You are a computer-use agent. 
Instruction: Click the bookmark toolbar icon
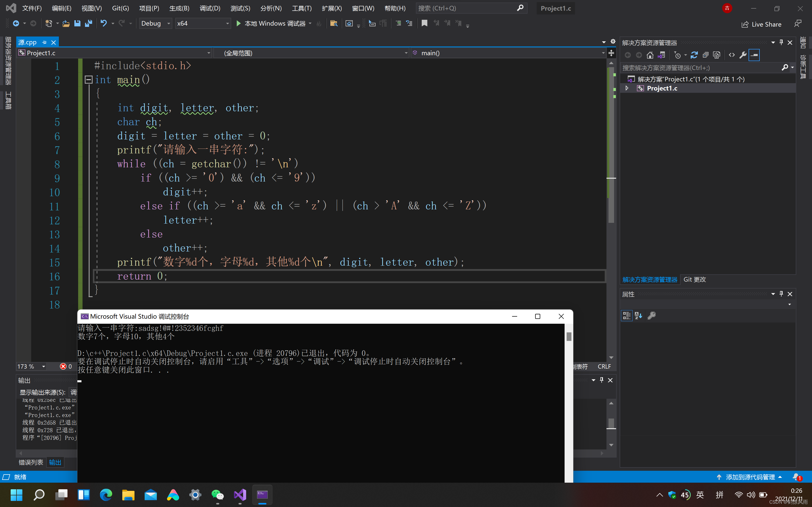(x=425, y=24)
